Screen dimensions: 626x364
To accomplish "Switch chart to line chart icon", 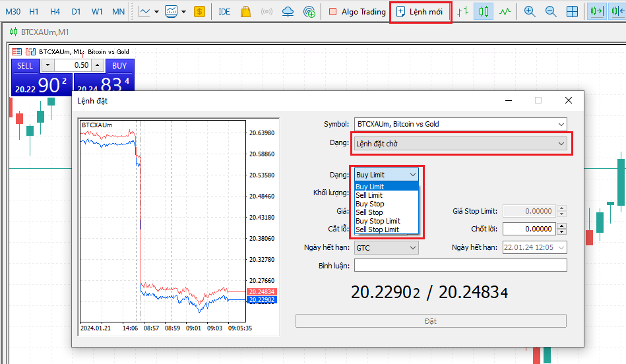I will click(x=505, y=12).
